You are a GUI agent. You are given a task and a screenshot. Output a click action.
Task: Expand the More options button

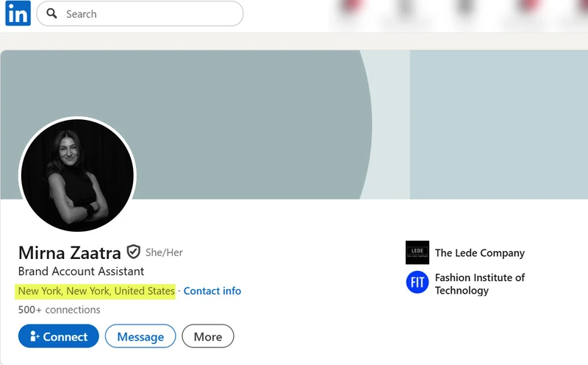(208, 336)
